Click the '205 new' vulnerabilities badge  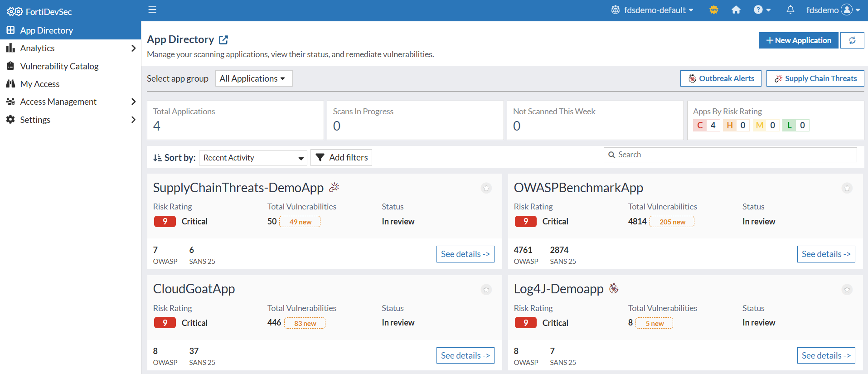[x=672, y=222]
